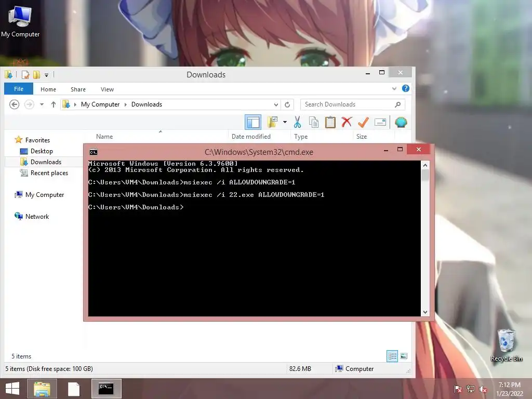Switch to Details view button

(392, 356)
